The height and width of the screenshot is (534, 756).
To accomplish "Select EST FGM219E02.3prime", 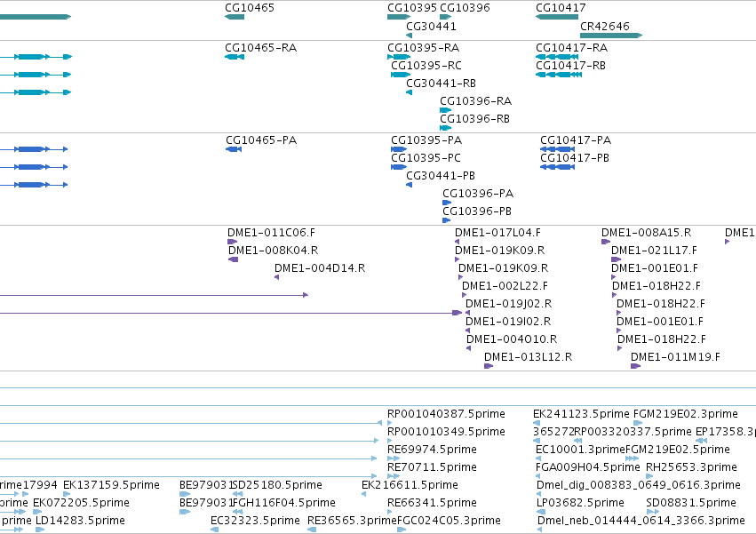I will pyautogui.click(x=686, y=414).
